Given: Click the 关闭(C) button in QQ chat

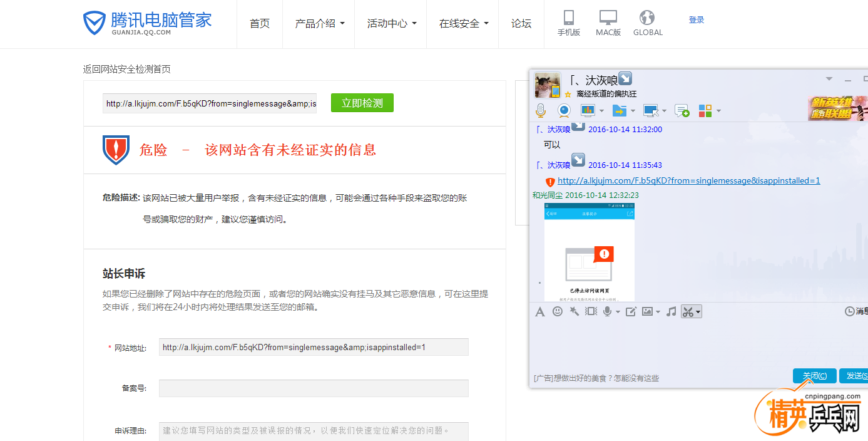Looking at the screenshot, I should click(815, 376).
